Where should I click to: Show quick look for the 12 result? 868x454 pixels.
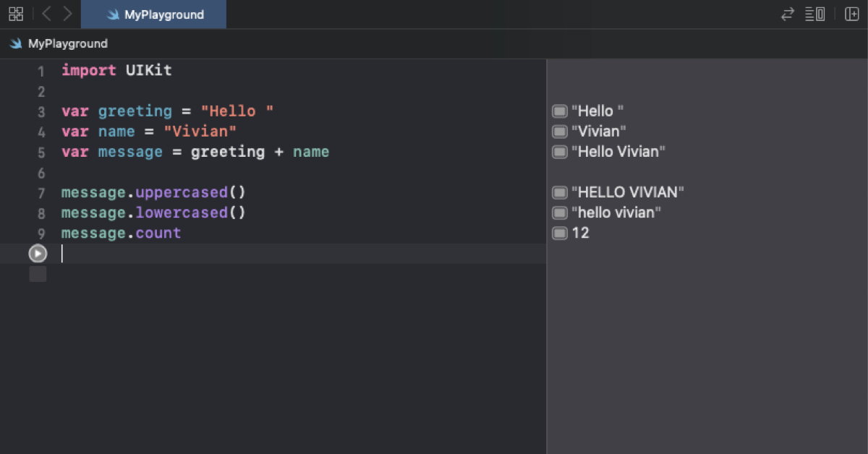point(560,233)
